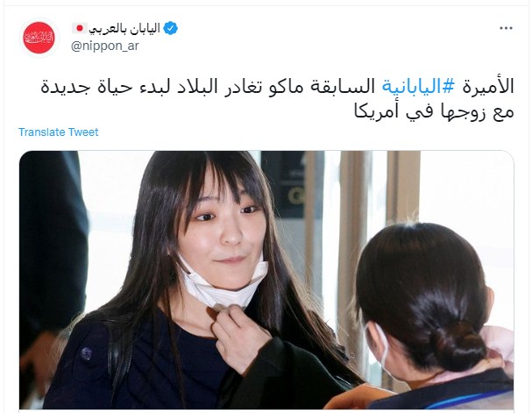Open the اليابان بالعربي display name
The width and height of the screenshot is (532, 413).
(124, 29)
